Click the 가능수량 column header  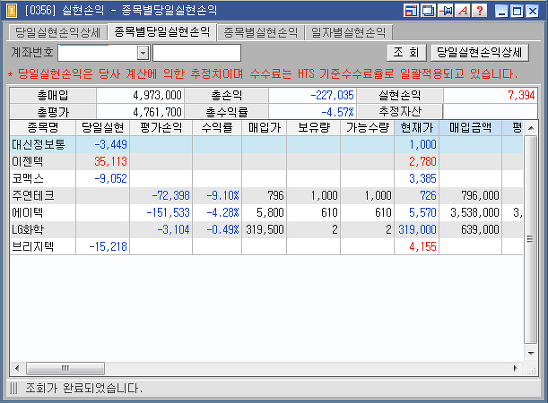click(x=367, y=128)
